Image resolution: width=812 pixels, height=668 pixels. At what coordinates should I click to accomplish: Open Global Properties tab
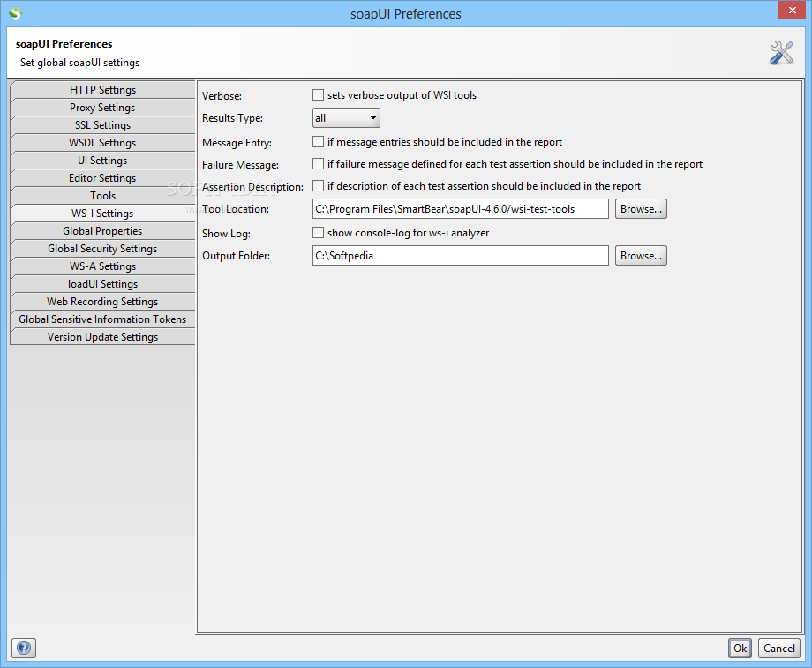pyautogui.click(x=102, y=230)
